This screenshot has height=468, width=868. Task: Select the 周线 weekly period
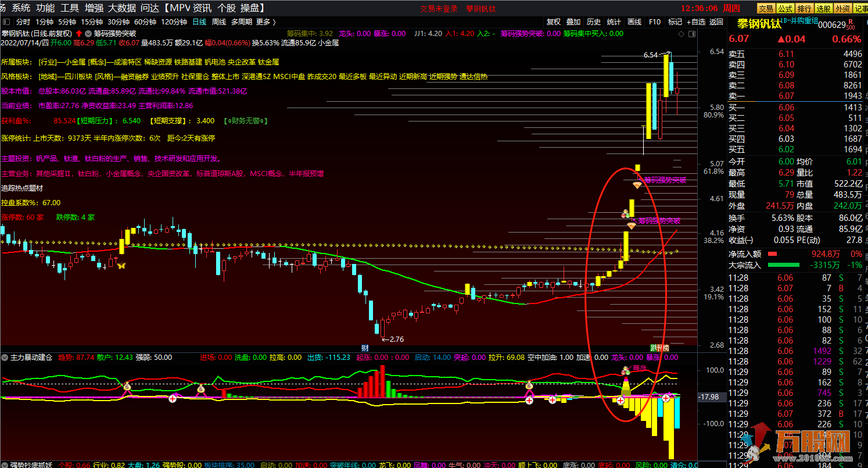[x=219, y=22]
